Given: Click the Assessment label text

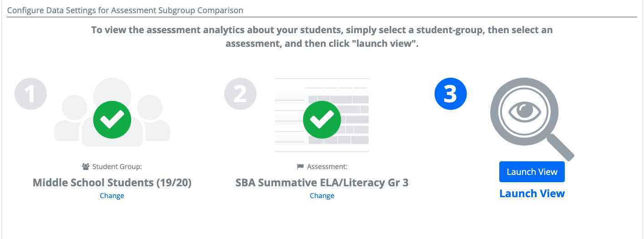Looking at the screenshot, I should click(x=327, y=167).
